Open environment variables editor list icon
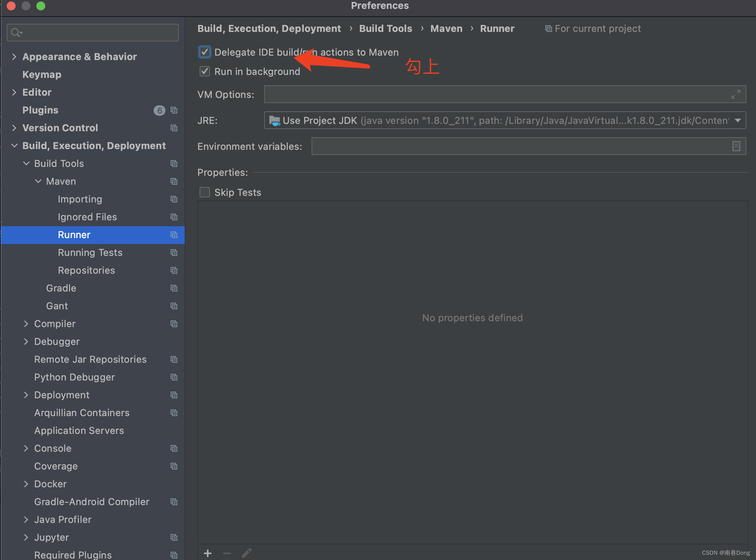 736,146
